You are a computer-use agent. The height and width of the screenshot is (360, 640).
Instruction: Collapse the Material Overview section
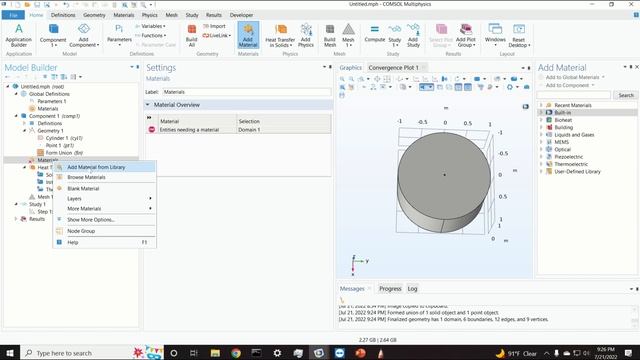coord(148,105)
